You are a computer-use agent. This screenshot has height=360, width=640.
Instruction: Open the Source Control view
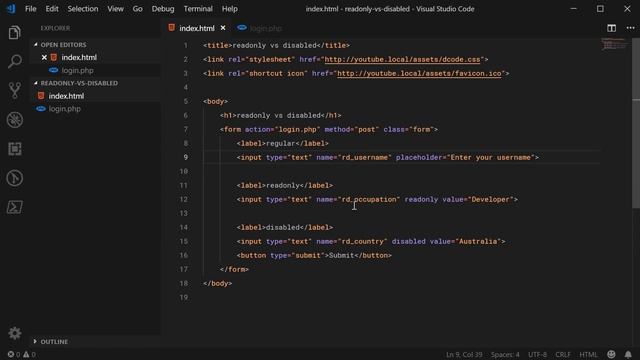tap(14, 91)
